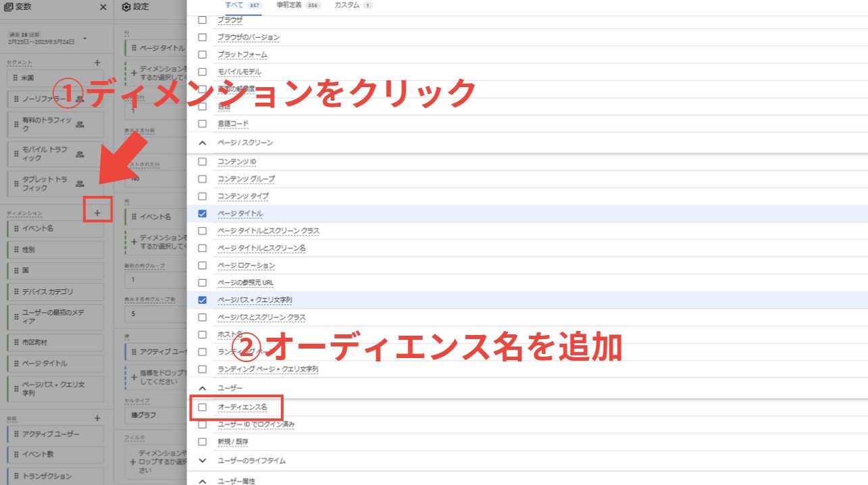Click the users icon on モバイル トラフィック segment
Screen dimensions: 868x485
[80, 154]
